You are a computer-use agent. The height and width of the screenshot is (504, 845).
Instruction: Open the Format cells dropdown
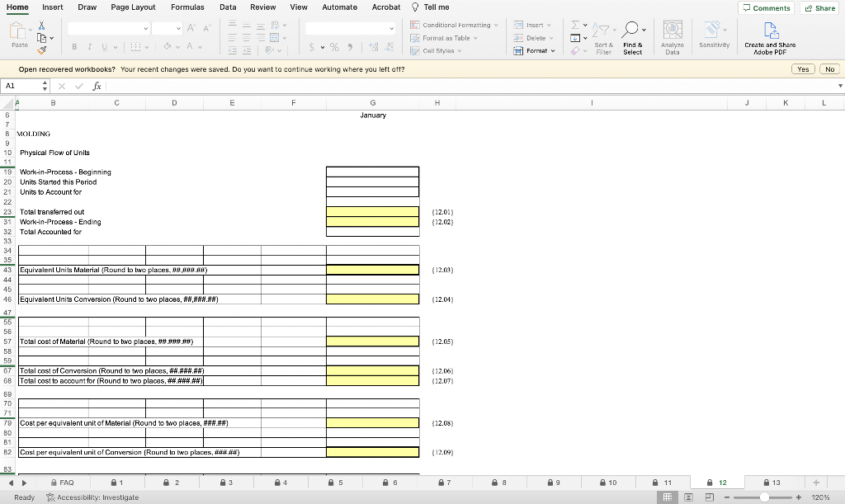(534, 50)
